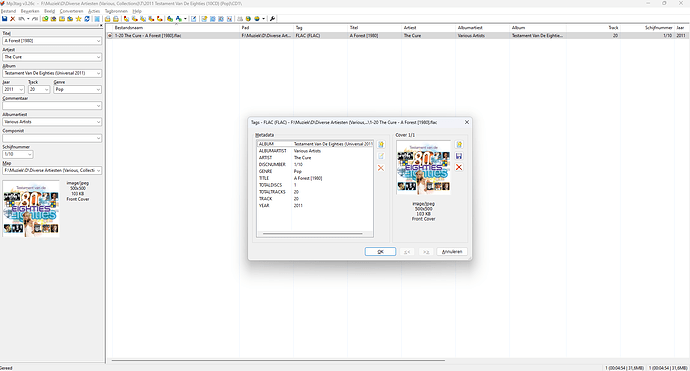The height and width of the screenshot is (371, 690).
Task: Expand the Titel dropdown in tag panel
Action: click(x=98, y=41)
